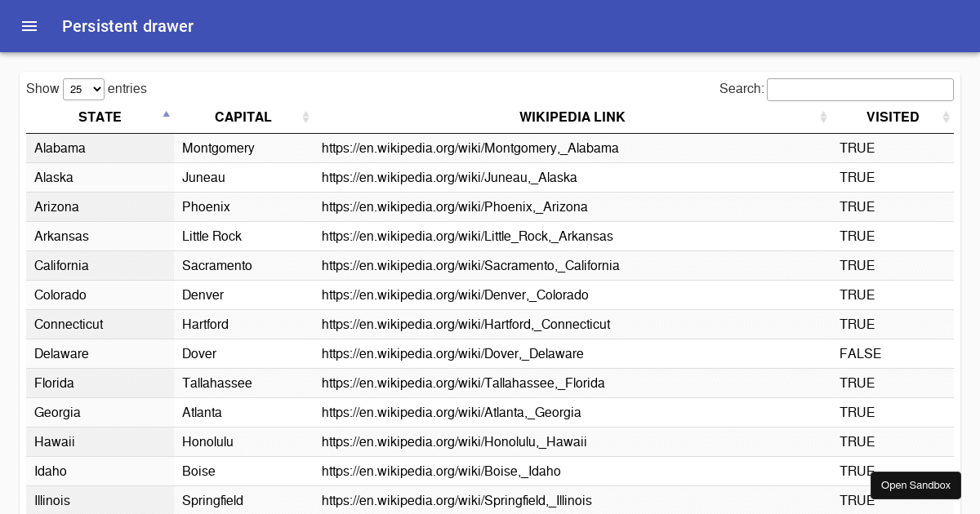Click the Dover, Delaware Wikipedia URL
This screenshot has height=514, width=980.
click(452, 354)
